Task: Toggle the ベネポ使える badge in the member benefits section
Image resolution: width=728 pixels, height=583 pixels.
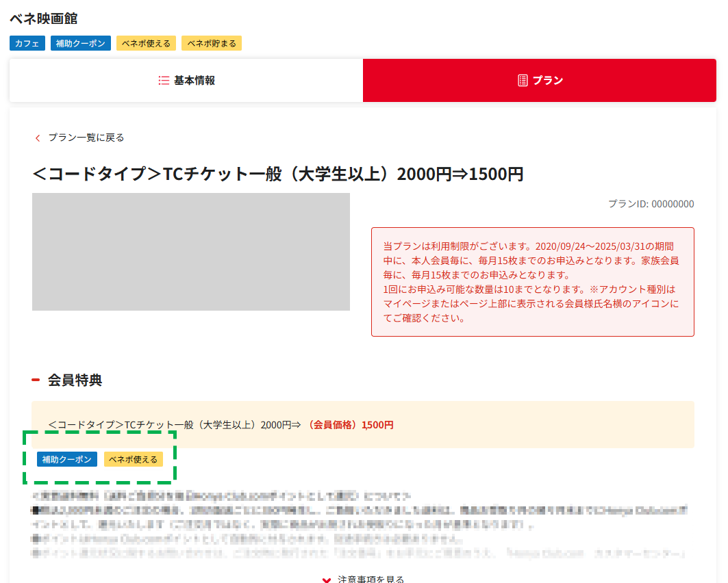Action: (x=133, y=459)
